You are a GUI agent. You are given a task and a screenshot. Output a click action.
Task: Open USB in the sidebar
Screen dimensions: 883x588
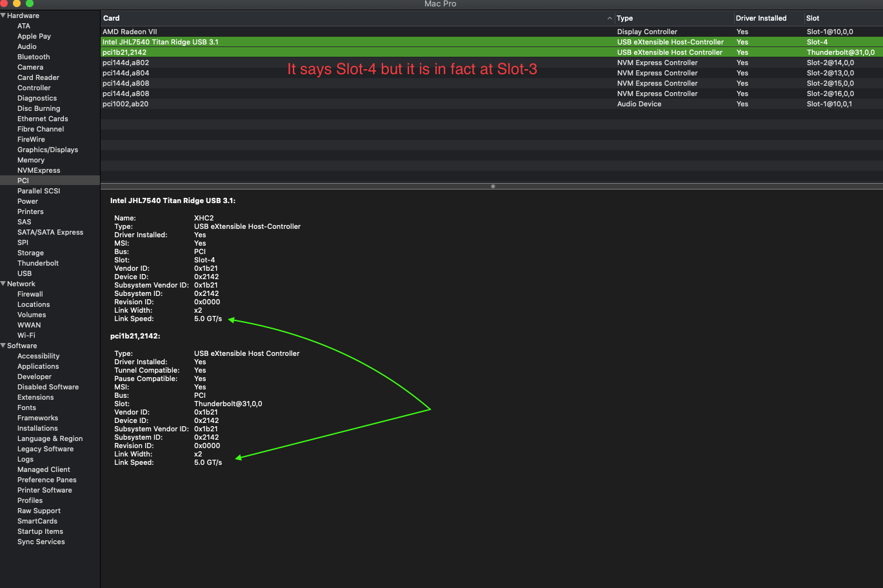point(25,273)
